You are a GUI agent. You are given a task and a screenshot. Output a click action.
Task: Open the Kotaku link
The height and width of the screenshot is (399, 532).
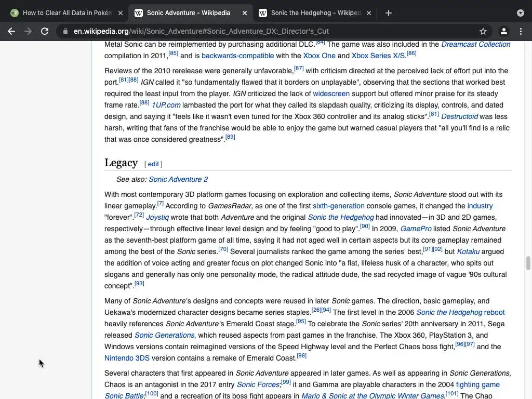click(468, 251)
